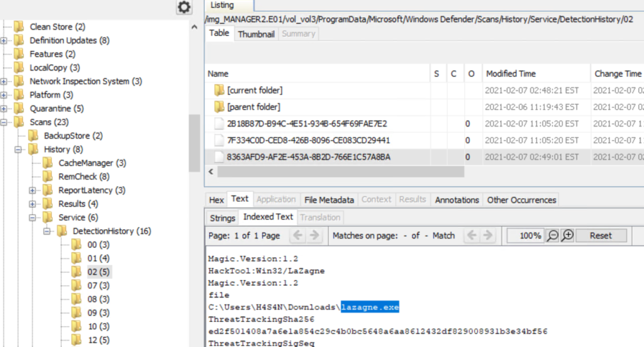Click the gear settings icon
Image resolution: width=644 pixels, height=347 pixels.
tap(184, 7)
